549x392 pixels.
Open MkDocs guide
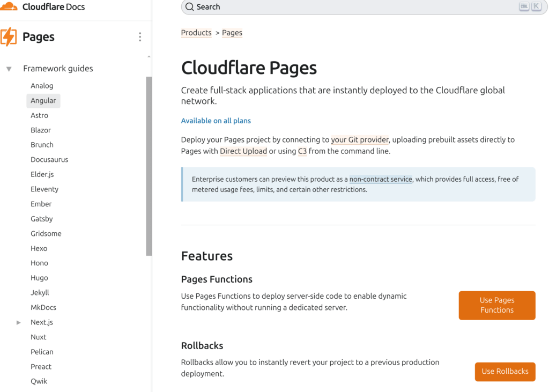coord(43,307)
